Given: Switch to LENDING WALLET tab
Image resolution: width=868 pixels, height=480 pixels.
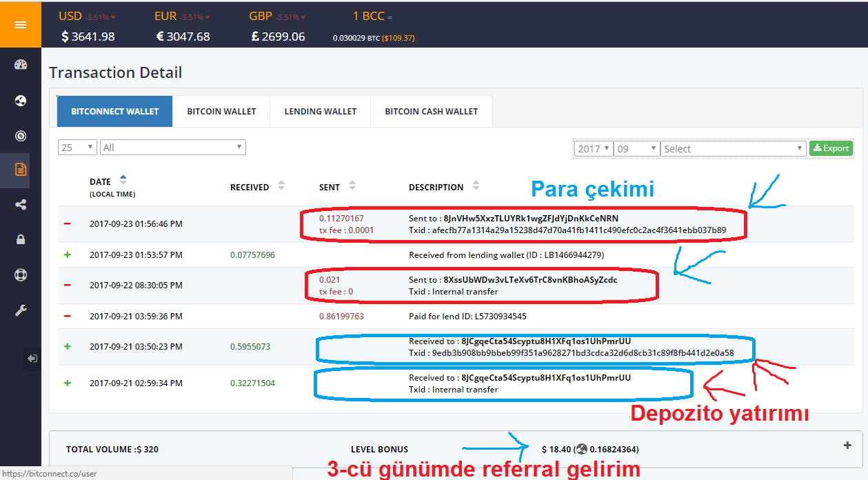Looking at the screenshot, I should [321, 111].
